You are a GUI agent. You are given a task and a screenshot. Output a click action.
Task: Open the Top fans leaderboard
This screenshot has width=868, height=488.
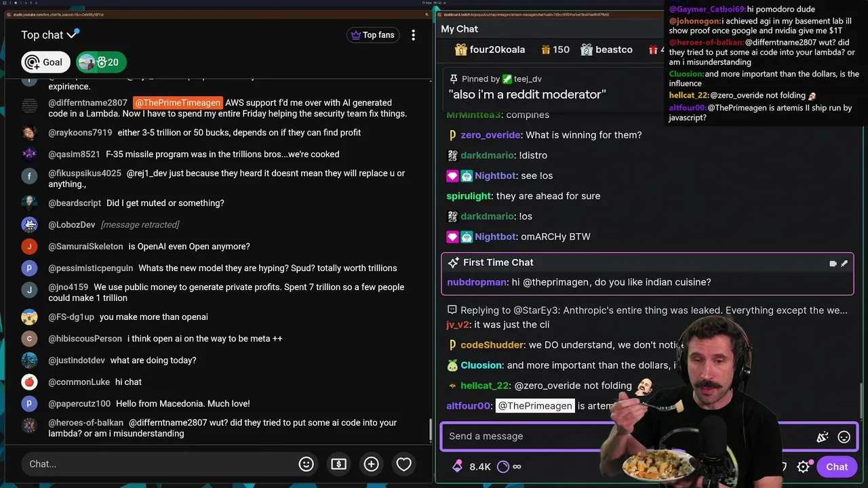(x=373, y=35)
